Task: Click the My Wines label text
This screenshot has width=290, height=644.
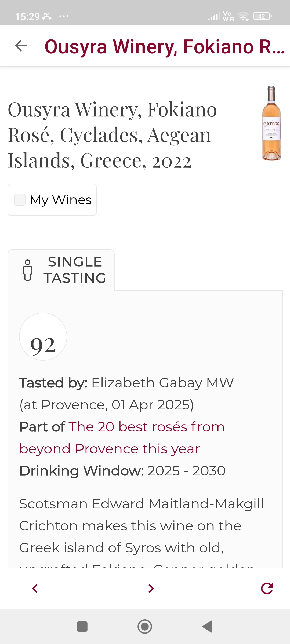Action: pyautogui.click(x=61, y=200)
